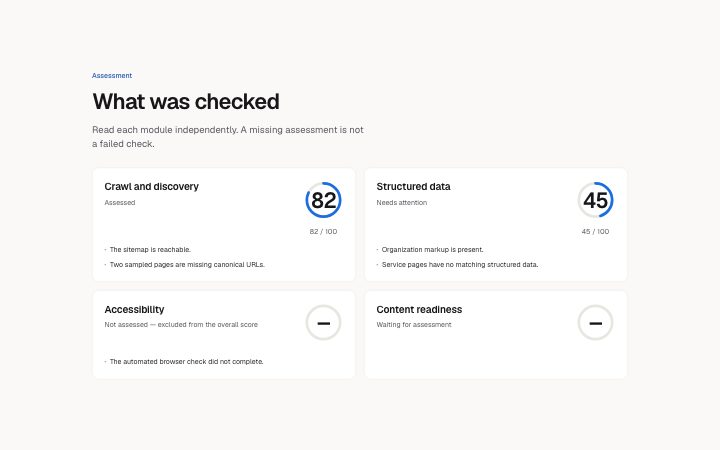Click the "Needs attention" status text

coord(402,202)
